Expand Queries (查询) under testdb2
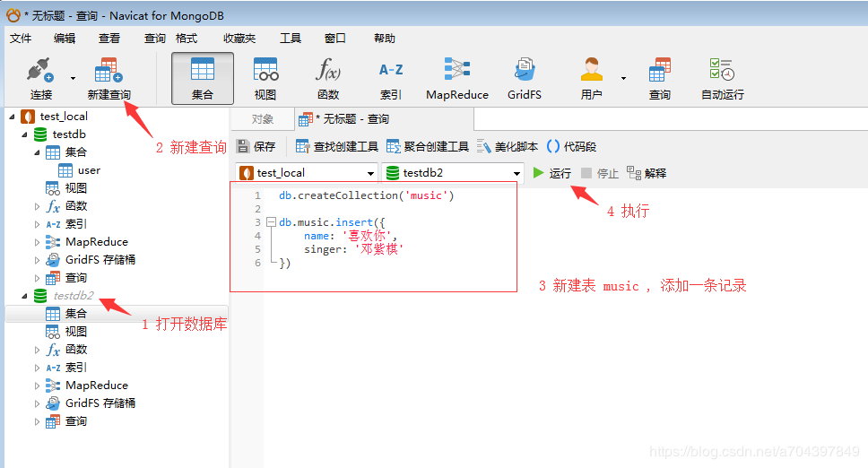This screenshot has height=468, width=868. [37, 421]
